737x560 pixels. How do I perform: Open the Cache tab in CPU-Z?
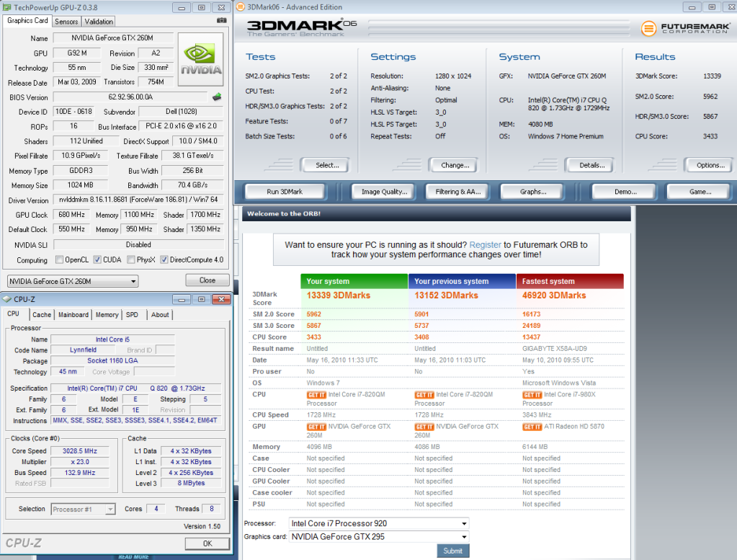(42, 314)
